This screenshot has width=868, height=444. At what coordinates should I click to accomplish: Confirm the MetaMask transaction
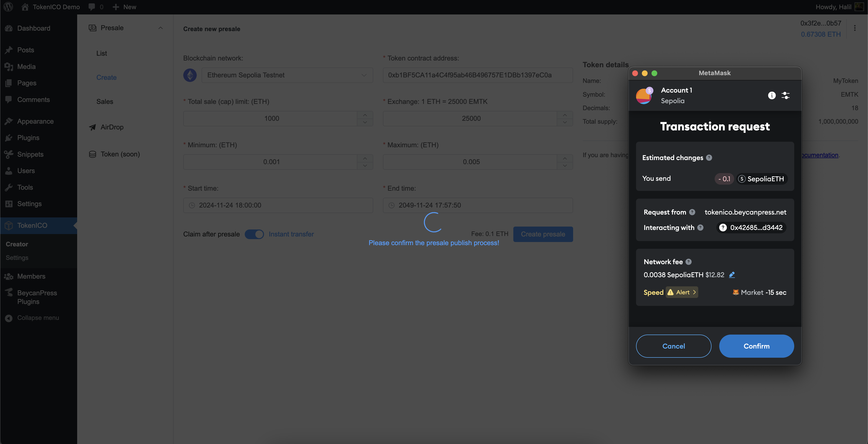tap(756, 346)
